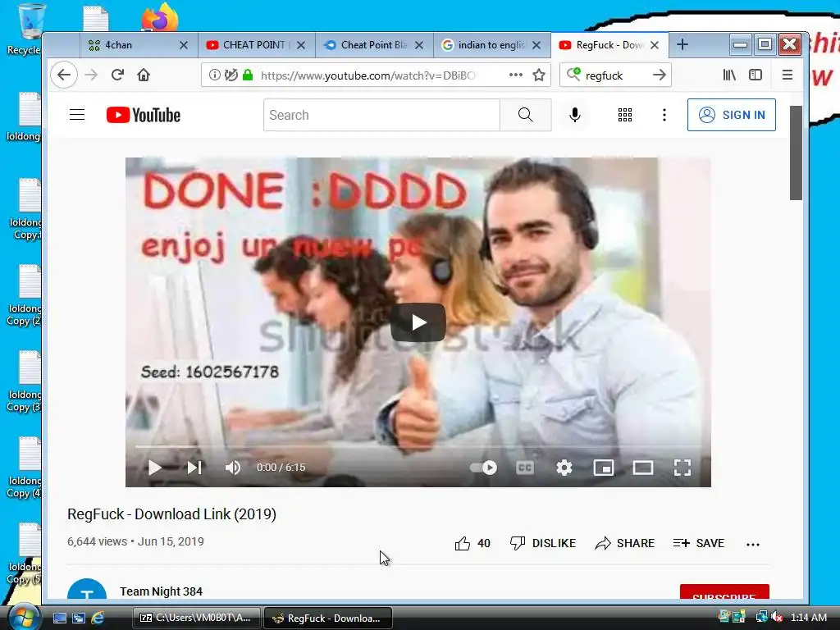Click the green padlock connection icon

(248, 75)
